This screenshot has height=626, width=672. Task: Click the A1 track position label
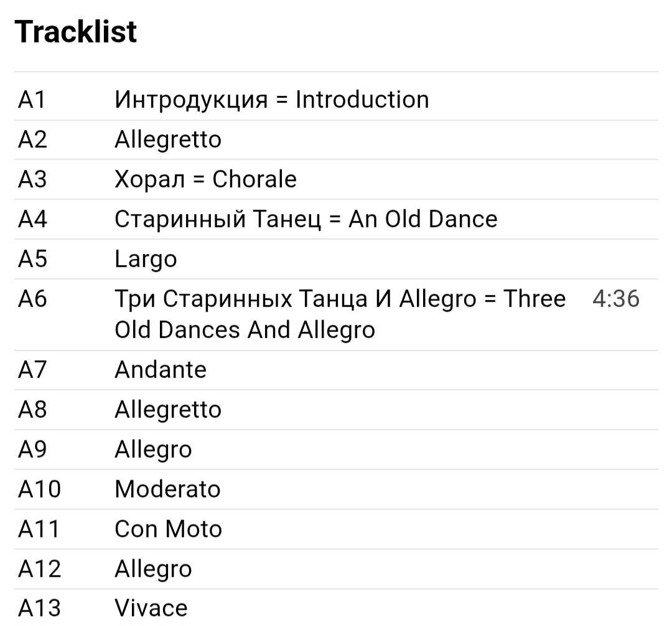pos(32,100)
